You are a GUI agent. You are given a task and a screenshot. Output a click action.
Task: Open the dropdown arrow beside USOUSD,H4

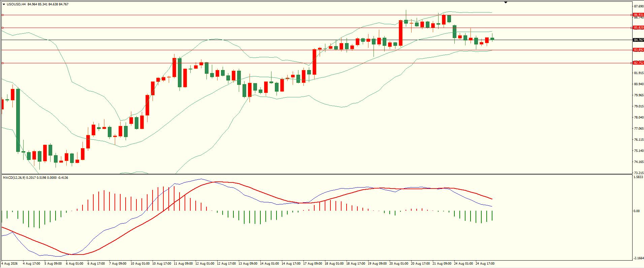click(4, 4)
